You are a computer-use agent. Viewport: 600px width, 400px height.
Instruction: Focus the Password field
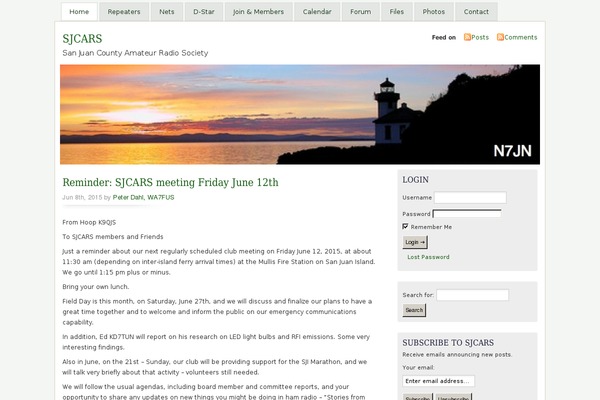coord(467,214)
